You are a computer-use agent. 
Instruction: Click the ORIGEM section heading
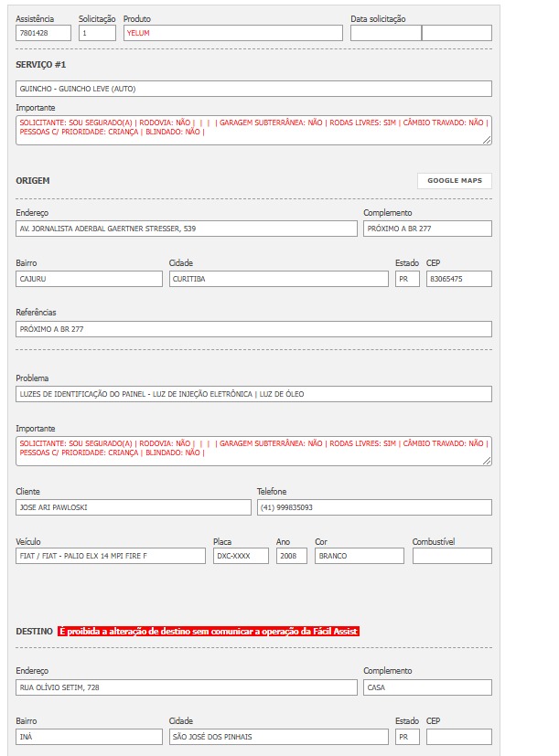(33, 180)
